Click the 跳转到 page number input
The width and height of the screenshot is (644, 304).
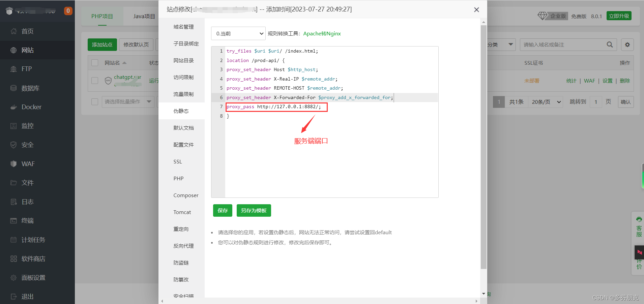(x=596, y=102)
